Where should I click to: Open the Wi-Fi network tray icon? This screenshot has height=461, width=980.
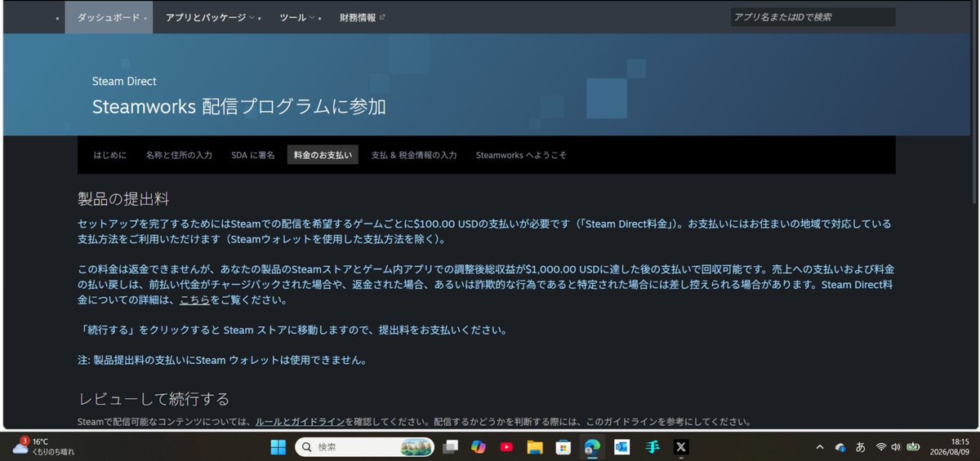coord(881,447)
